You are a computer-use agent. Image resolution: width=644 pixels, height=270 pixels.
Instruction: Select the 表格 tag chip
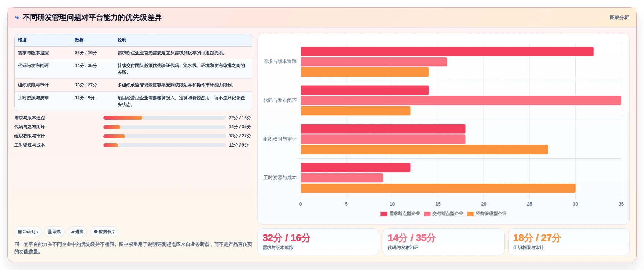pos(55,232)
